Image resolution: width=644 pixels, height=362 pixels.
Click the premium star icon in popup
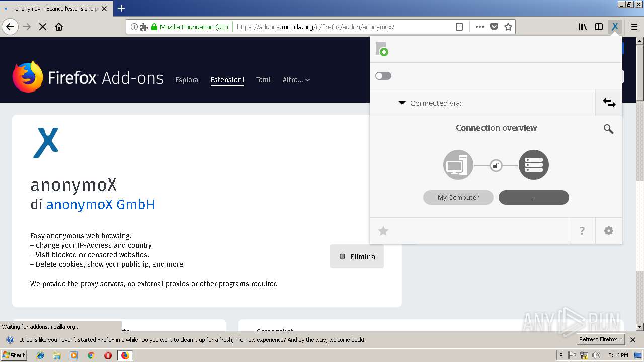383,231
